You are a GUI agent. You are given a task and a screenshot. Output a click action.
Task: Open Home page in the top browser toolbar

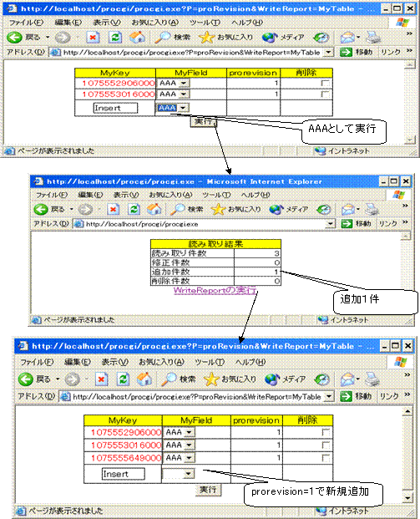click(137, 38)
